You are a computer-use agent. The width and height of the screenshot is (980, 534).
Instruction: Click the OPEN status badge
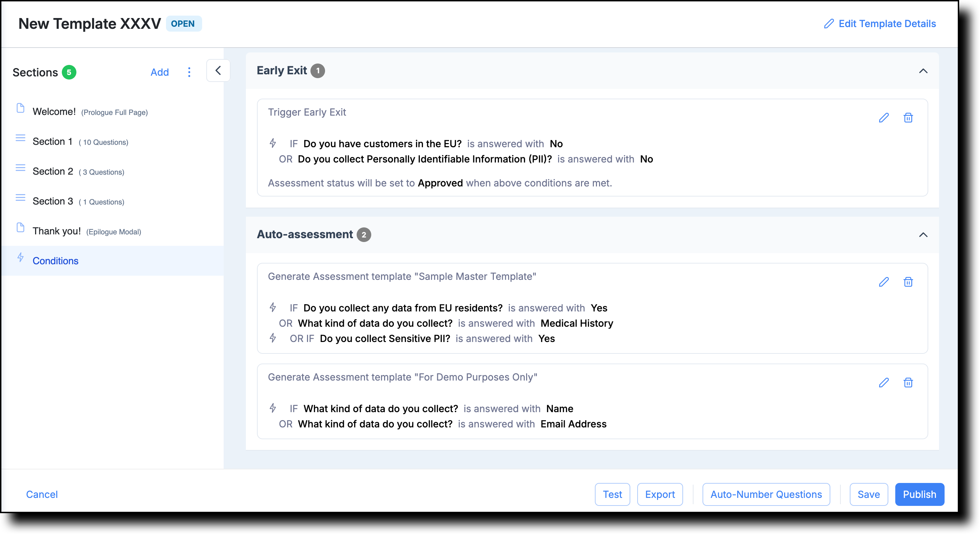point(183,24)
